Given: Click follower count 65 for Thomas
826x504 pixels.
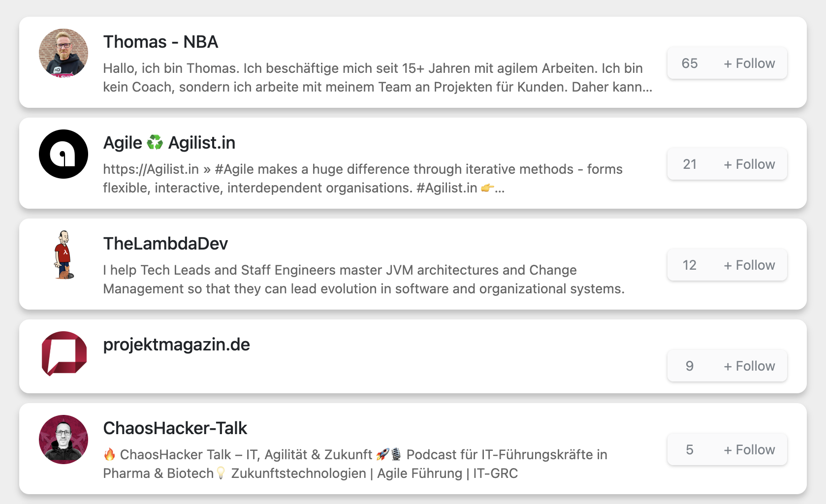Looking at the screenshot, I should pos(689,63).
